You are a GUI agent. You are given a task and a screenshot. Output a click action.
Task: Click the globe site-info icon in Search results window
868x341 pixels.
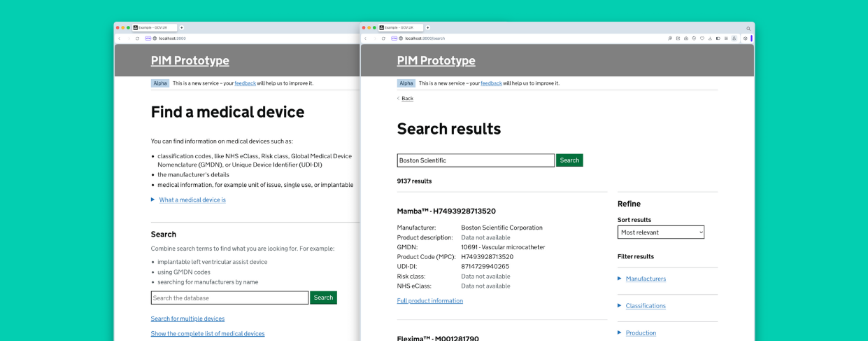(401, 39)
